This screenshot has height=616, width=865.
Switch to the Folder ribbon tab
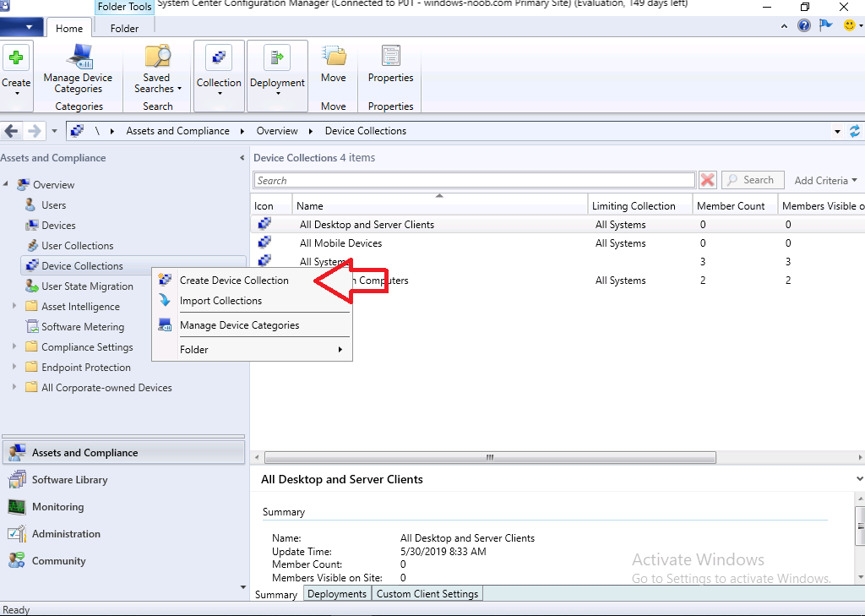point(124,28)
